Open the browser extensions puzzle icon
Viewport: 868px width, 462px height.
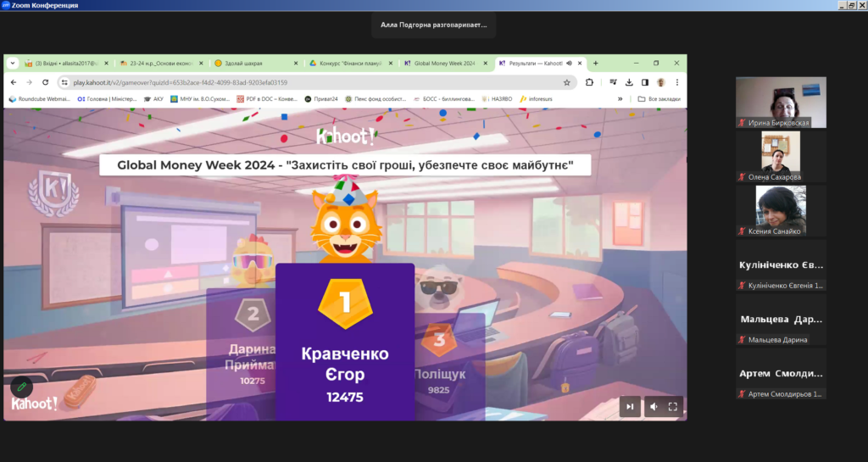(x=589, y=82)
